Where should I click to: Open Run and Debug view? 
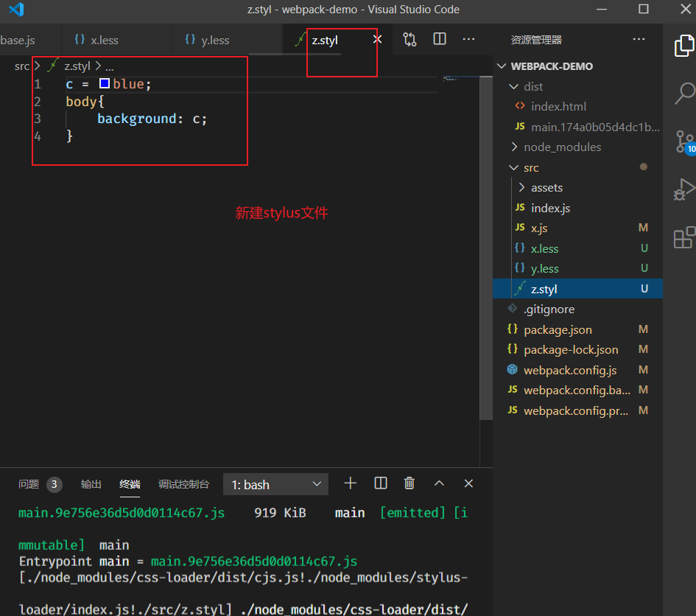(684, 189)
